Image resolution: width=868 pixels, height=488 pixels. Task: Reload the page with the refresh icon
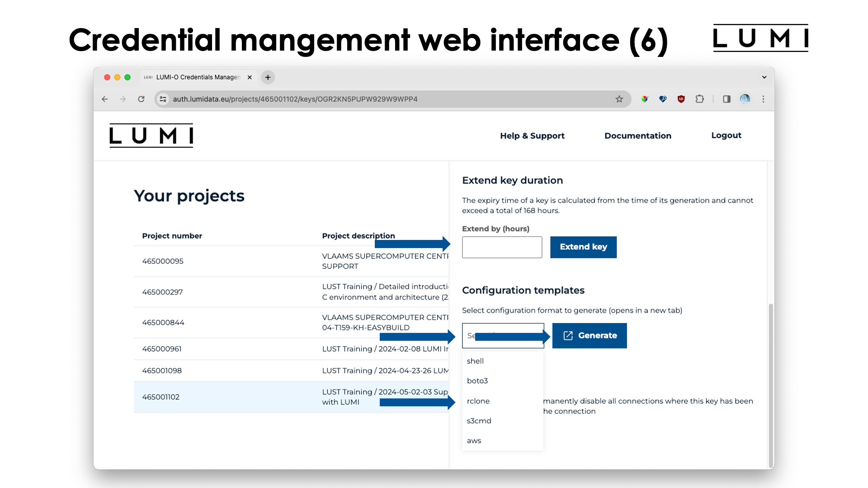[x=142, y=99]
